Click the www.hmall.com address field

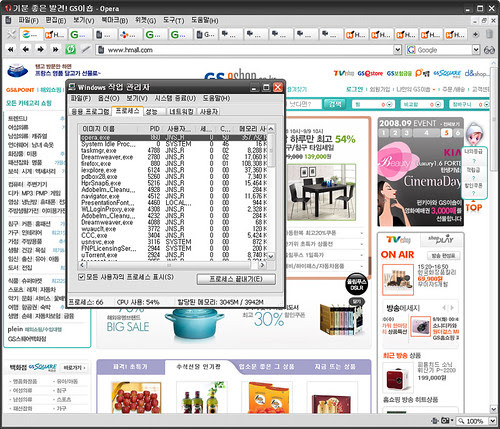click(248, 50)
